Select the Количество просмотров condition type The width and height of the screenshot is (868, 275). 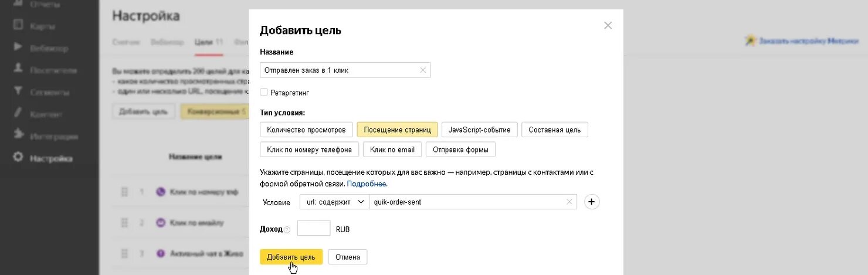pos(306,130)
